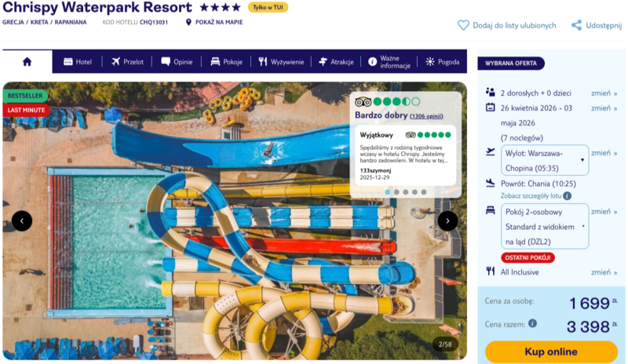Show next photo with right arrow
628x364 pixels.
pos(447,220)
